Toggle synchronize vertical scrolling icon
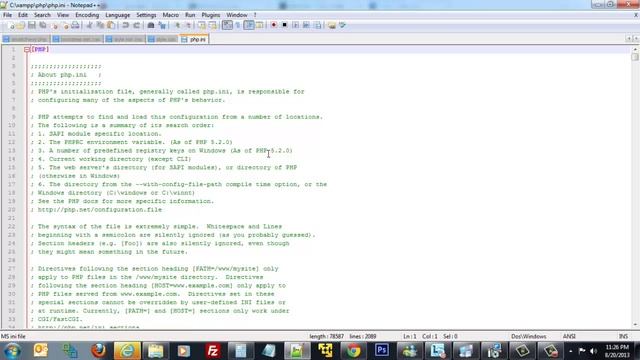The width and height of the screenshot is (640, 360). coord(202,25)
